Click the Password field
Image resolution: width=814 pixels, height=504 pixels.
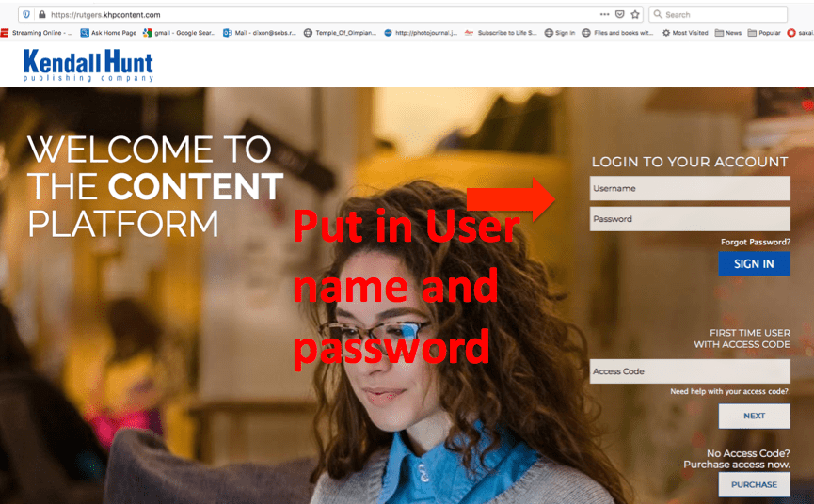[x=690, y=219]
